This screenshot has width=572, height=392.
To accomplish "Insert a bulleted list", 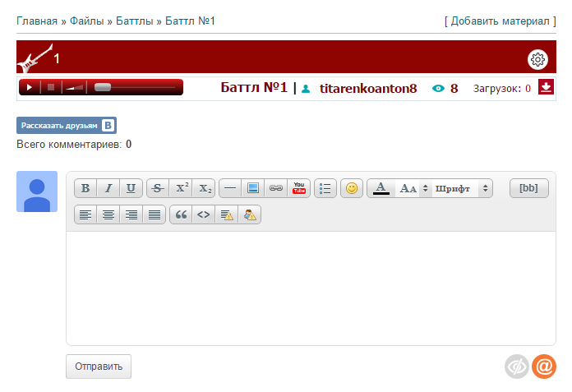I will pyautogui.click(x=325, y=188).
